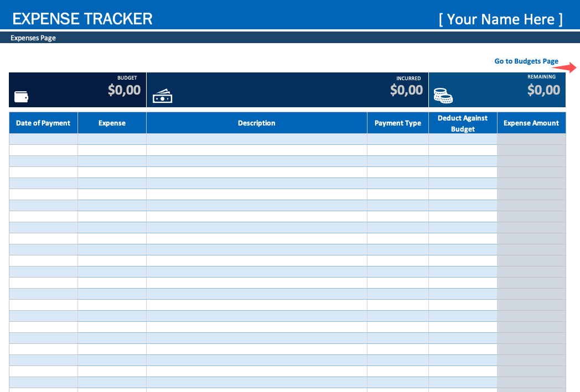Select first empty cell under Description

click(257, 139)
